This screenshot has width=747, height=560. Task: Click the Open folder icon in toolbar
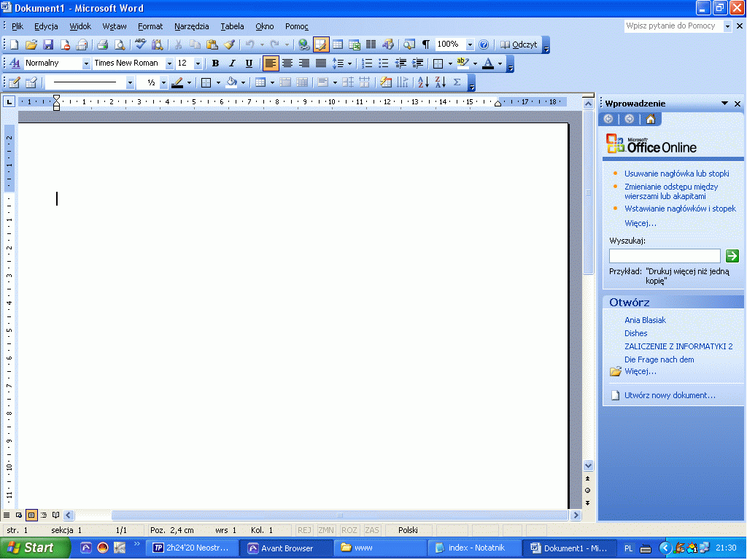[x=31, y=44]
